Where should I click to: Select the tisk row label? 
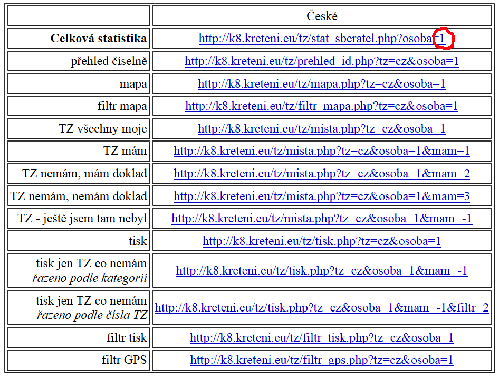138,241
